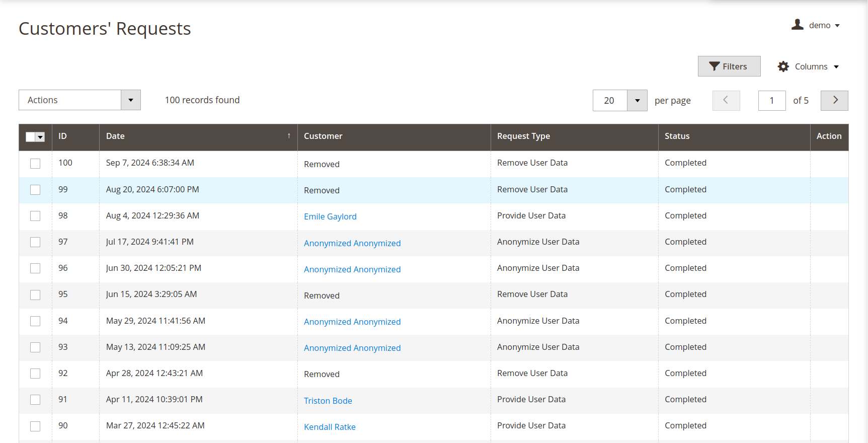The image size is (868, 443).
Task: Click the current page number field
Action: [771, 101]
